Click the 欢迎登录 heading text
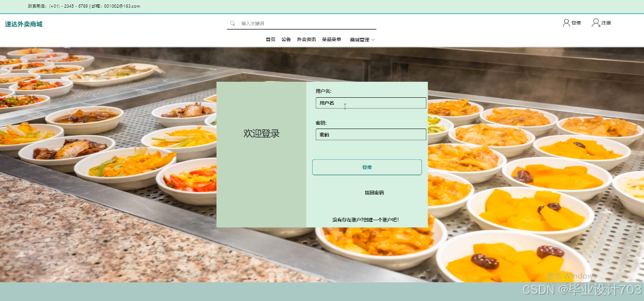The height and width of the screenshot is (301, 644). tap(261, 133)
